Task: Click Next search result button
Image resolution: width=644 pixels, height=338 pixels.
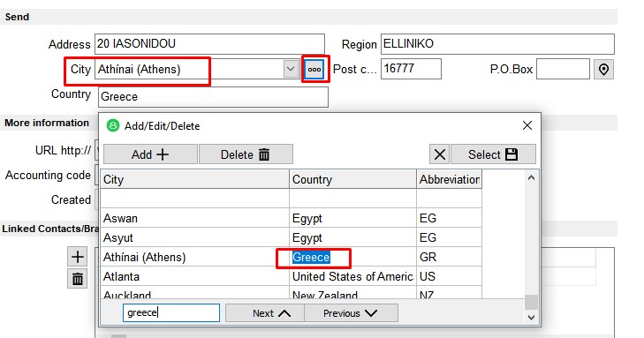Action: [x=264, y=313]
